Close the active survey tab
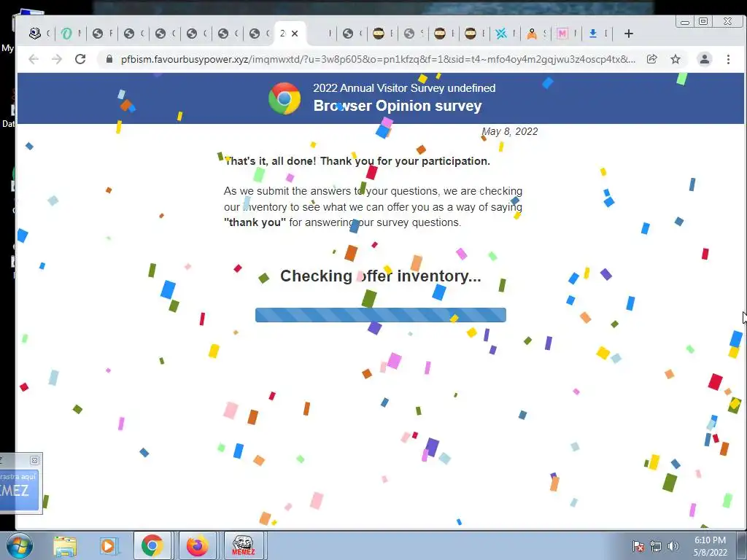This screenshot has height=560, width=747. [x=295, y=34]
